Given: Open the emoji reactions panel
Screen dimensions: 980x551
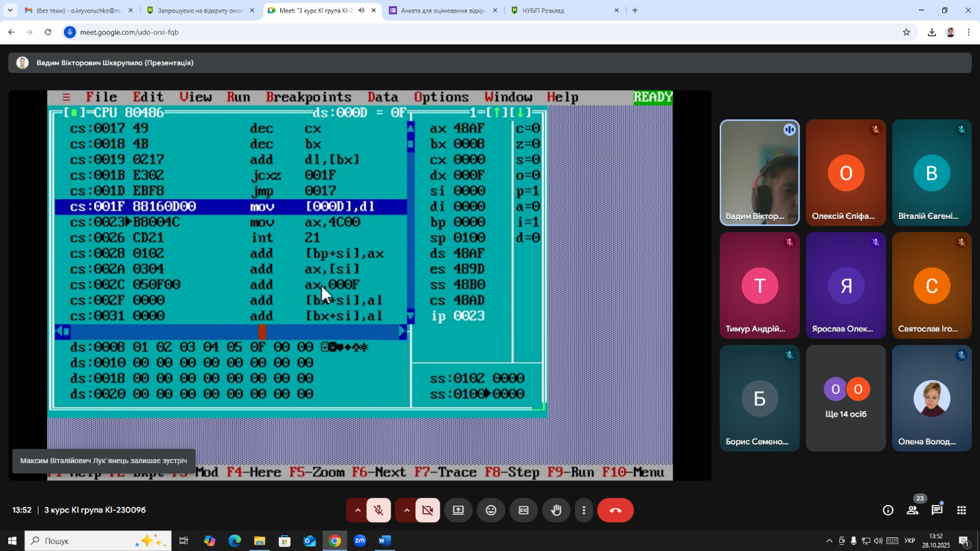Looking at the screenshot, I should [491, 510].
